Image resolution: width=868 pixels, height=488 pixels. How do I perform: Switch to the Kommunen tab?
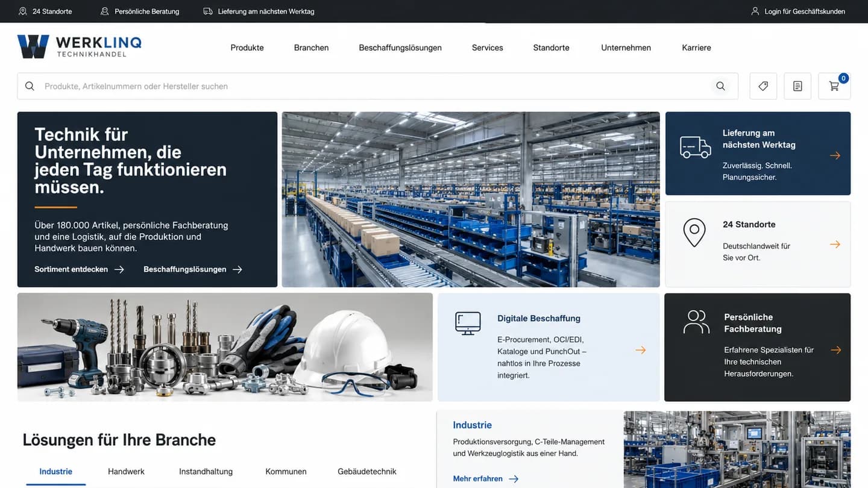(x=286, y=472)
